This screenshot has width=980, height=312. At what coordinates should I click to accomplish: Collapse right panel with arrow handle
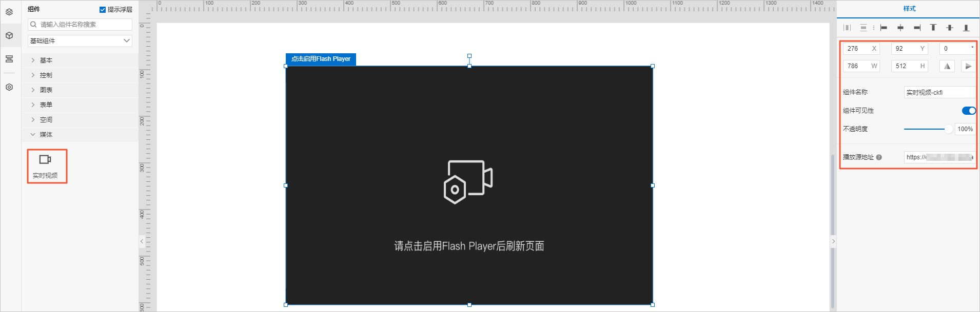tap(833, 241)
